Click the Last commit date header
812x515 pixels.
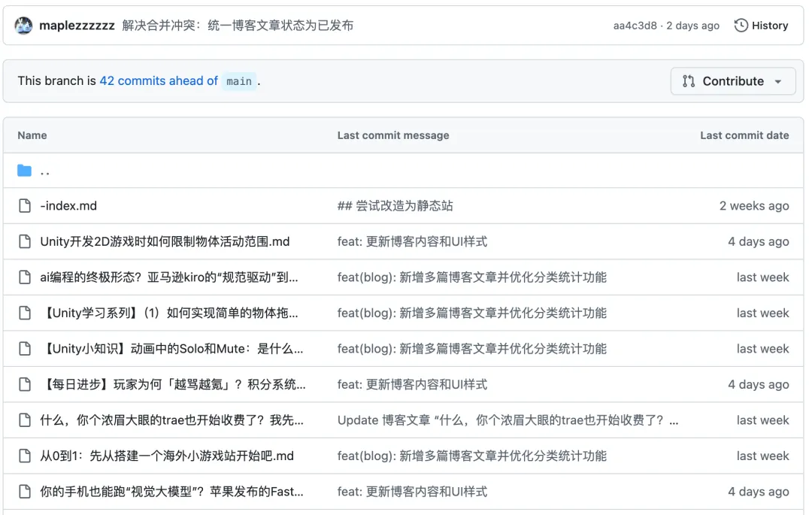click(744, 135)
